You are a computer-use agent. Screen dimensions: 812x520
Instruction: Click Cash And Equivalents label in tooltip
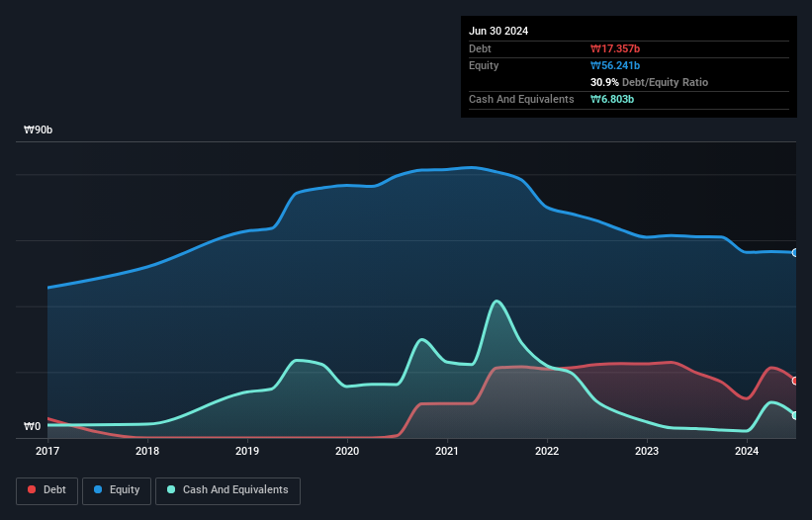tap(521, 99)
